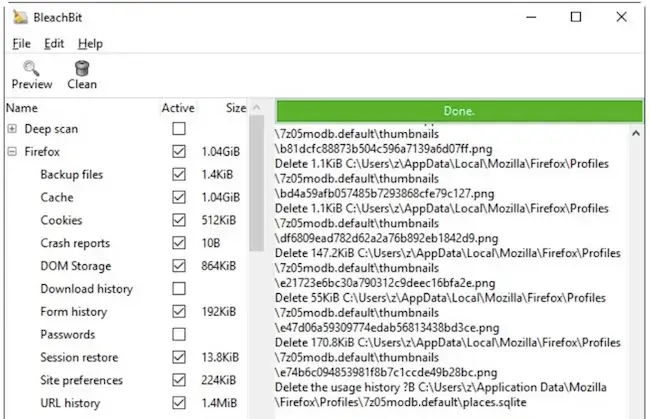Click the cleaner list scrollbar thumb

(x=257, y=183)
